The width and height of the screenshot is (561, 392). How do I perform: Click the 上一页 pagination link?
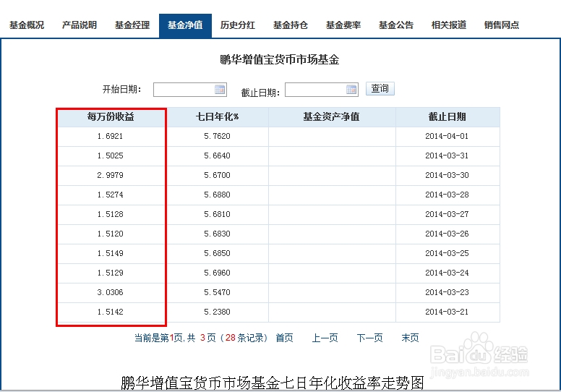pos(325,338)
